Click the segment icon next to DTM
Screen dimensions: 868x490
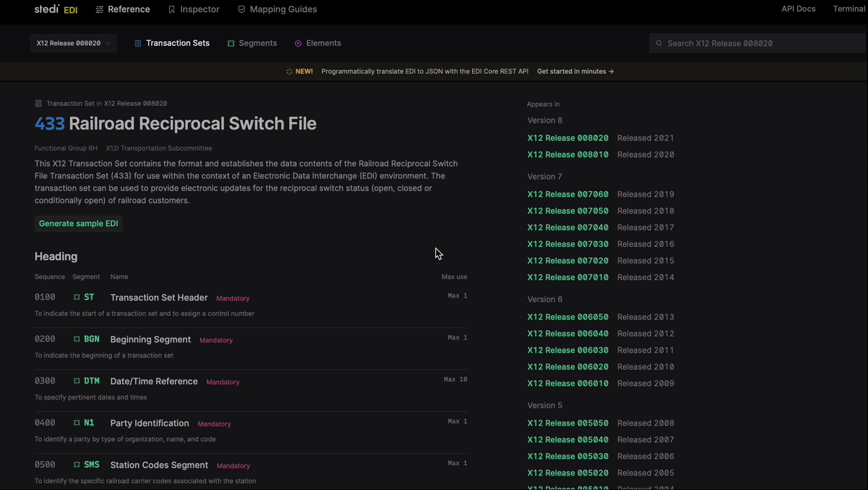pyautogui.click(x=77, y=381)
